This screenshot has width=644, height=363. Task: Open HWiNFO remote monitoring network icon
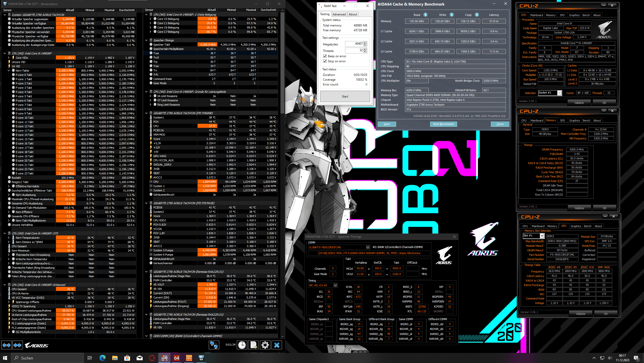coord(214,345)
